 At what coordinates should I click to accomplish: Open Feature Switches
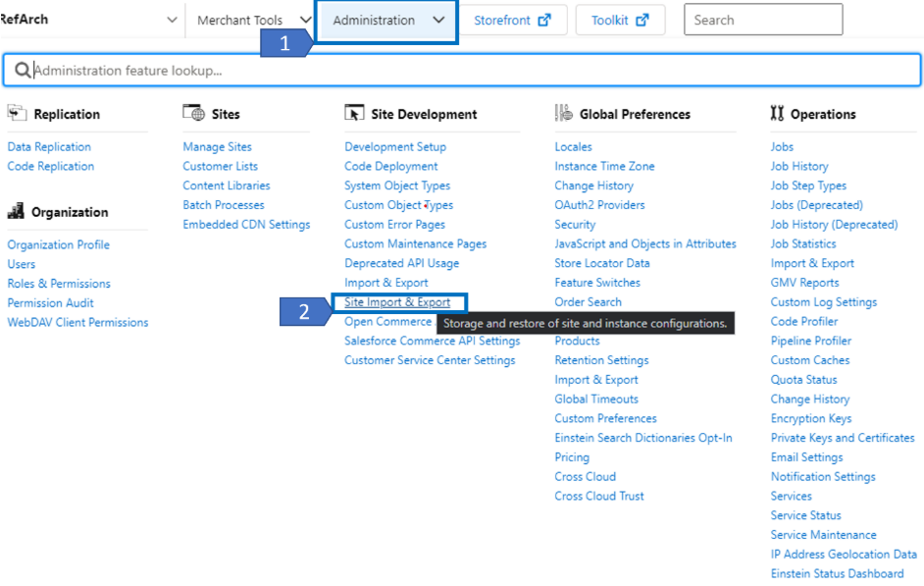tap(597, 283)
